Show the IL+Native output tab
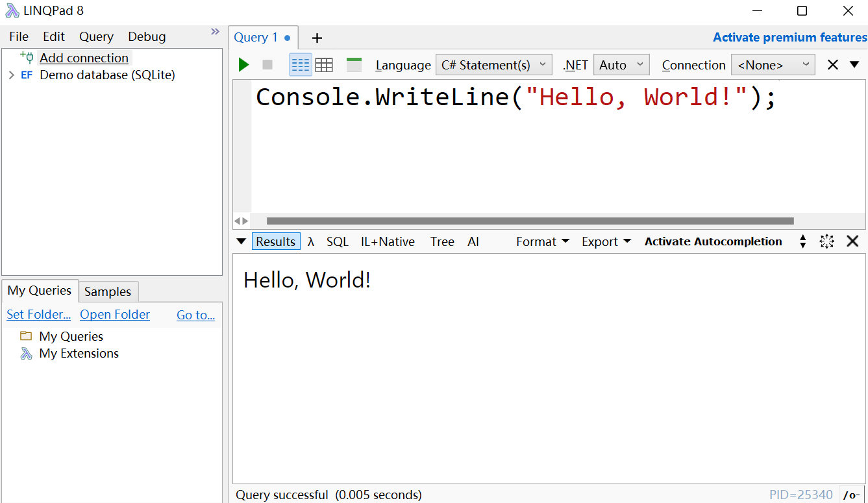The image size is (868, 503). tap(388, 241)
